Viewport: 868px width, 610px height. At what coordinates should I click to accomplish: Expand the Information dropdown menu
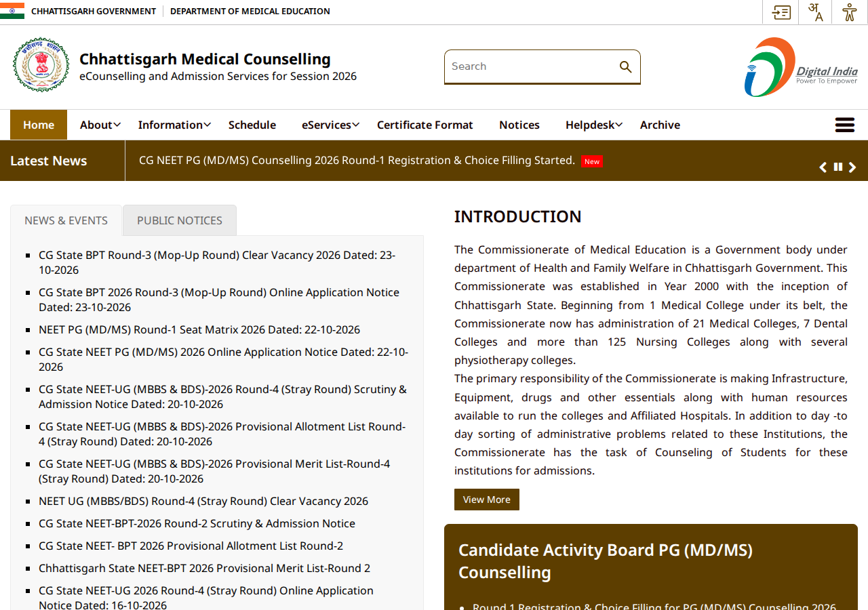coord(174,125)
